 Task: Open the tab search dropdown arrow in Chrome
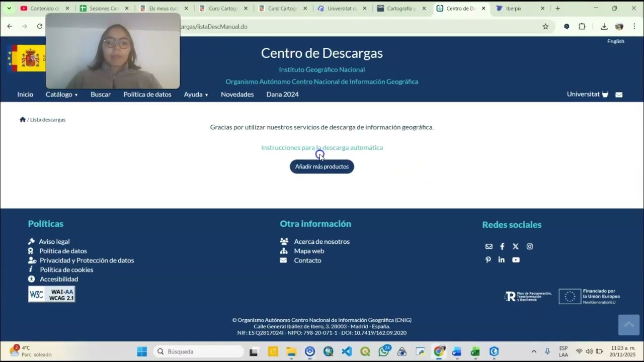click(x=9, y=9)
